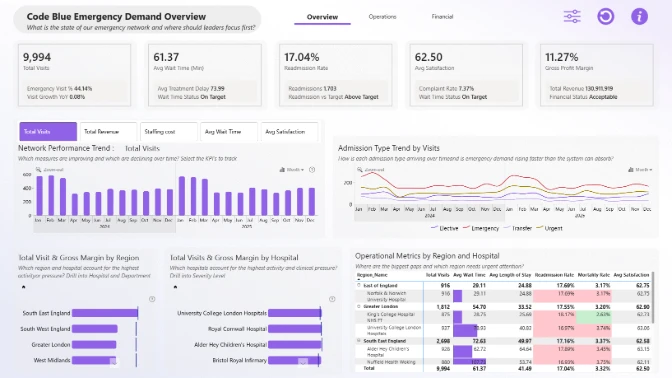This screenshot has width=672, height=378.
Task: Click help icon on Network Performance Trend chart
Action: tap(312, 170)
